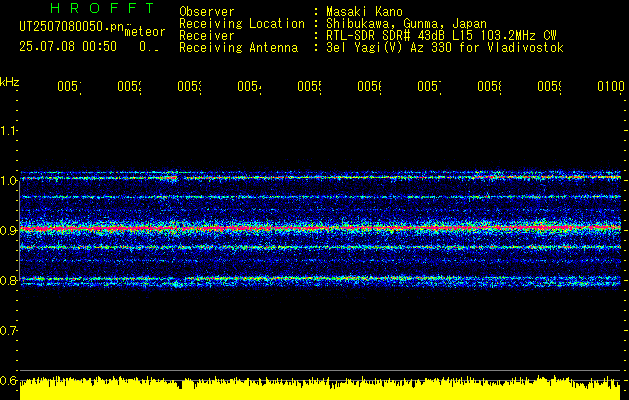Click the 0057 time marker

430,86
